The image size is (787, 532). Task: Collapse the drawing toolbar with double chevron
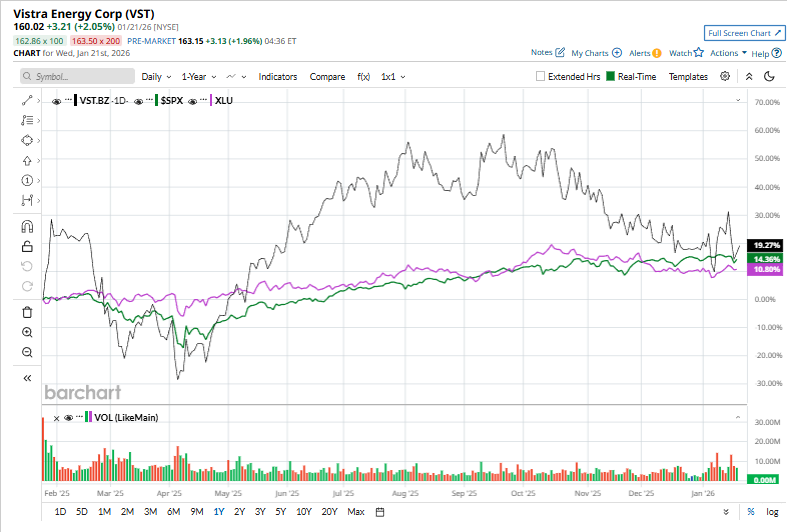point(27,378)
